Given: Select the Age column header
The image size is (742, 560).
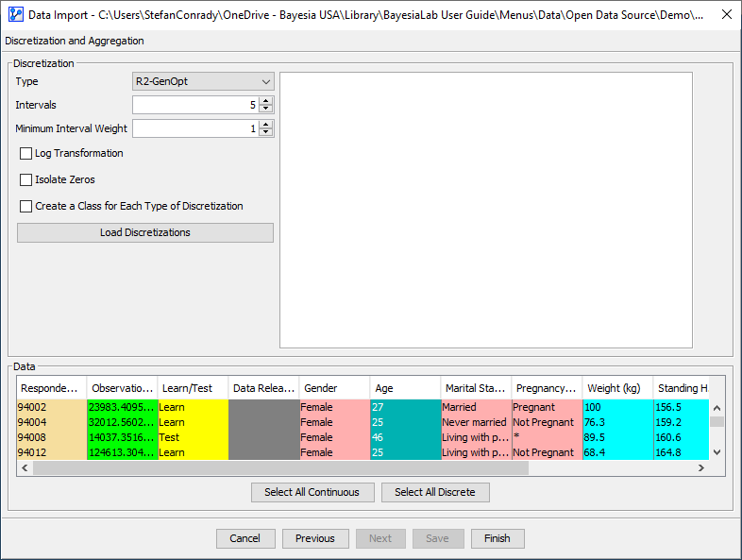Looking at the screenshot, I should click(x=406, y=388).
